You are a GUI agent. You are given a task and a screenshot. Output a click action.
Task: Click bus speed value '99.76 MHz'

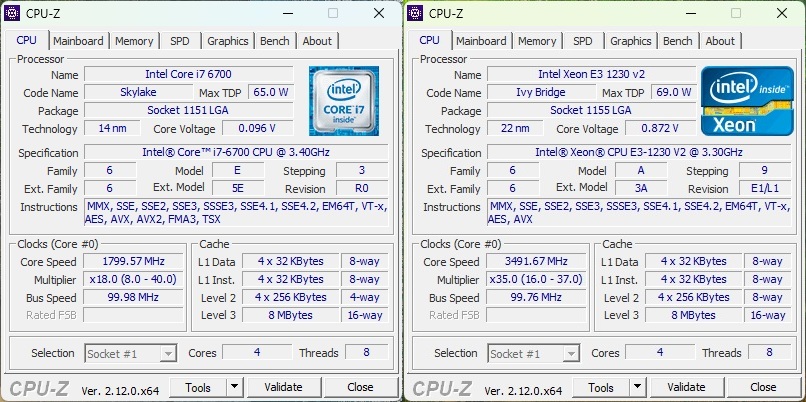(537, 297)
